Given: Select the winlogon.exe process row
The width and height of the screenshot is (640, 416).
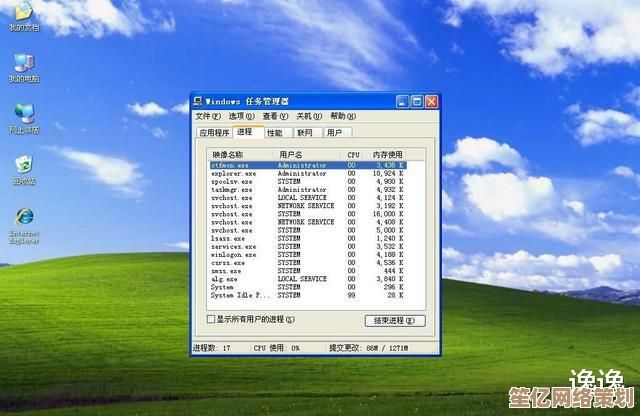Looking at the screenshot, I should tap(308, 255).
